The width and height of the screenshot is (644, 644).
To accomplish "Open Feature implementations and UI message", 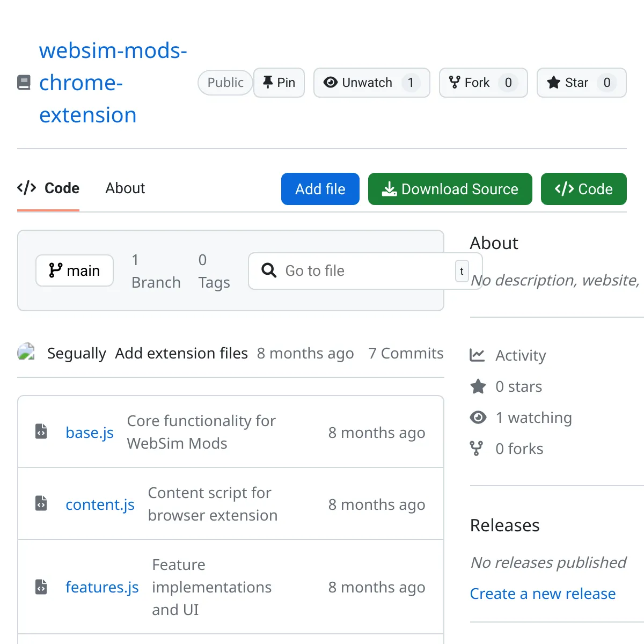I will pos(212,587).
